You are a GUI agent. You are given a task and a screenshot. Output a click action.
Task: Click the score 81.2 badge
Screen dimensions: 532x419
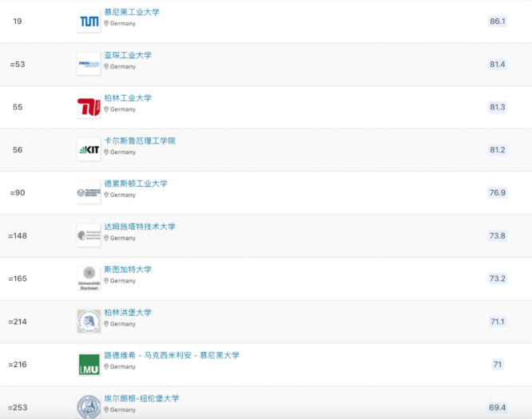[x=498, y=150]
